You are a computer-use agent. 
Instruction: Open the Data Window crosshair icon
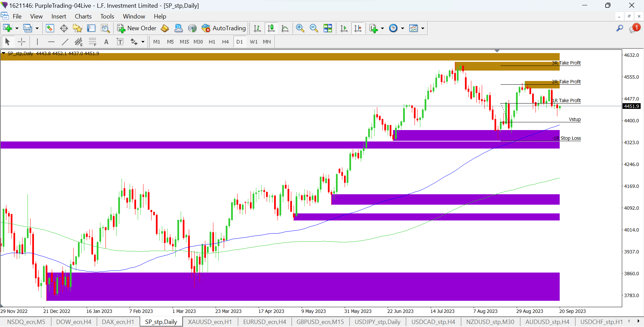tap(63, 29)
